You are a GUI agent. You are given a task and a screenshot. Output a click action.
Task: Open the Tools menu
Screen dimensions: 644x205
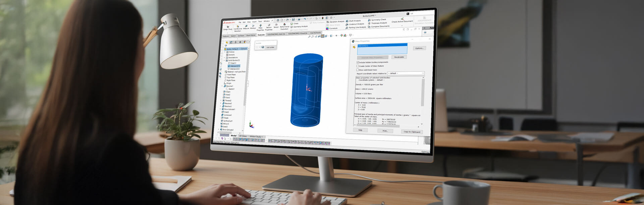pyautogui.click(x=260, y=21)
